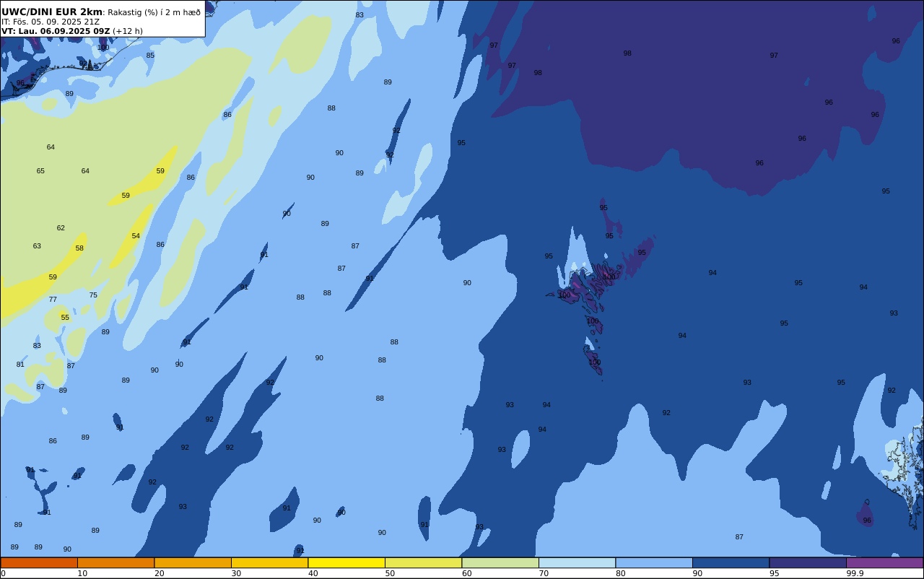Click the pale green 60–70 colorbar segment
The width and height of the screenshot is (924, 579).
pyautogui.click(x=500, y=562)
